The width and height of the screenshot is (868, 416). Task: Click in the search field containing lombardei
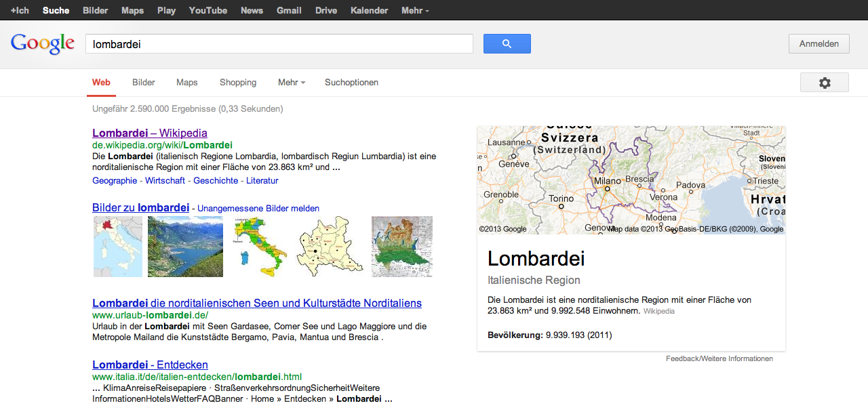279,44
